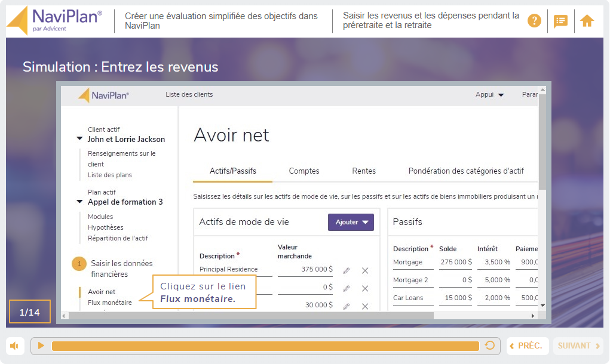This screenshot has width=610, height=364.
Task: Click the Mortgage balance field 275 000 $
Action: (455, 262)
